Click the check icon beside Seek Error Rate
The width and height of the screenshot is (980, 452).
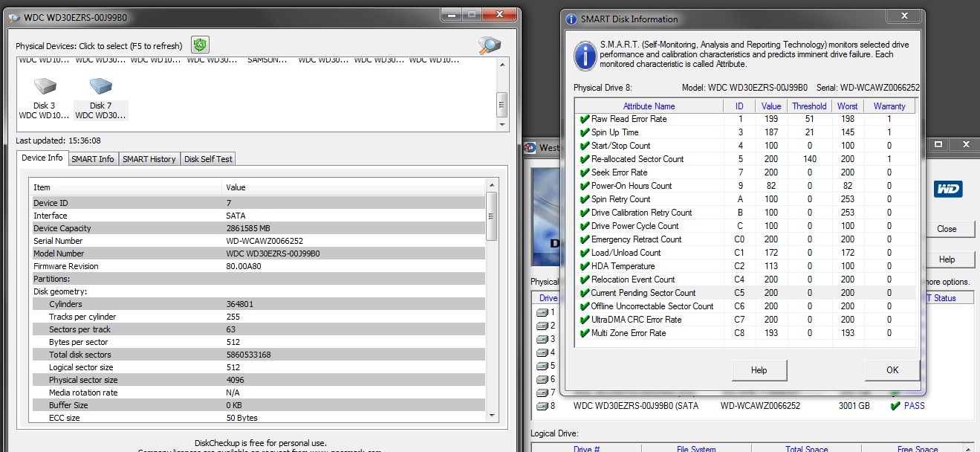pos(585,172)
